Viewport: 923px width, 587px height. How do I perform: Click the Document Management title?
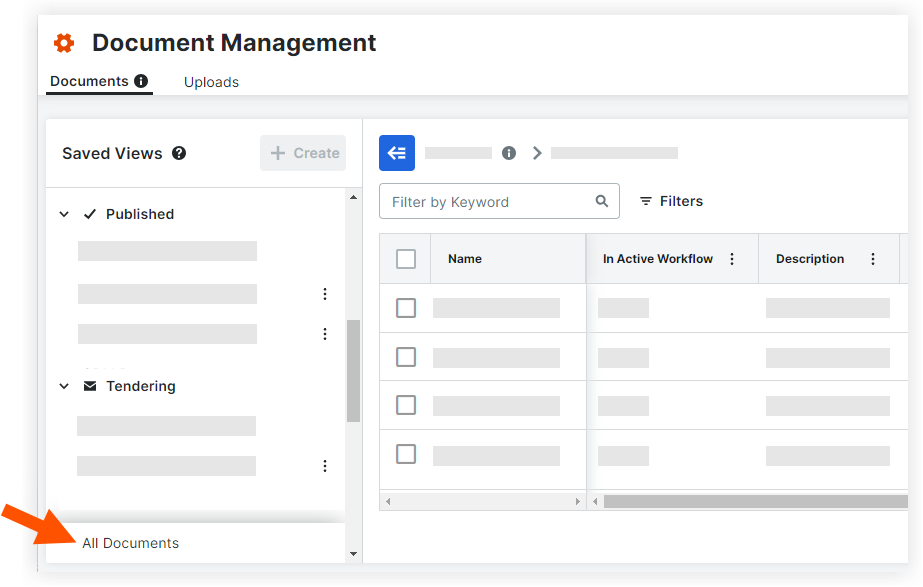point(234,42)
